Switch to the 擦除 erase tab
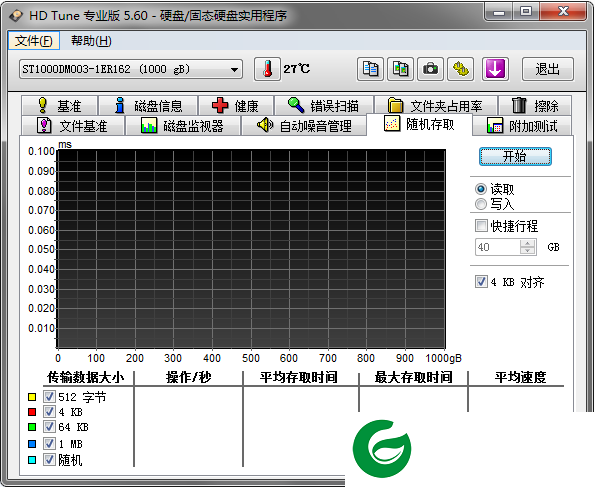Screen dimensions: 595x487 [x=535, y=106]
